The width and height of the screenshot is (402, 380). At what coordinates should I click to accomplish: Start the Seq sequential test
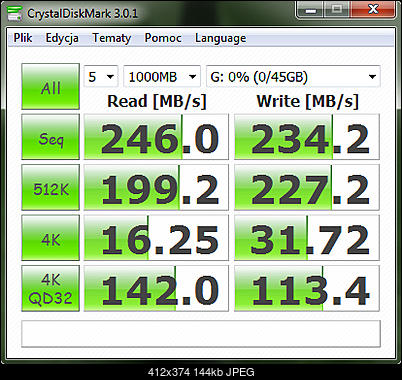(51, 137)
